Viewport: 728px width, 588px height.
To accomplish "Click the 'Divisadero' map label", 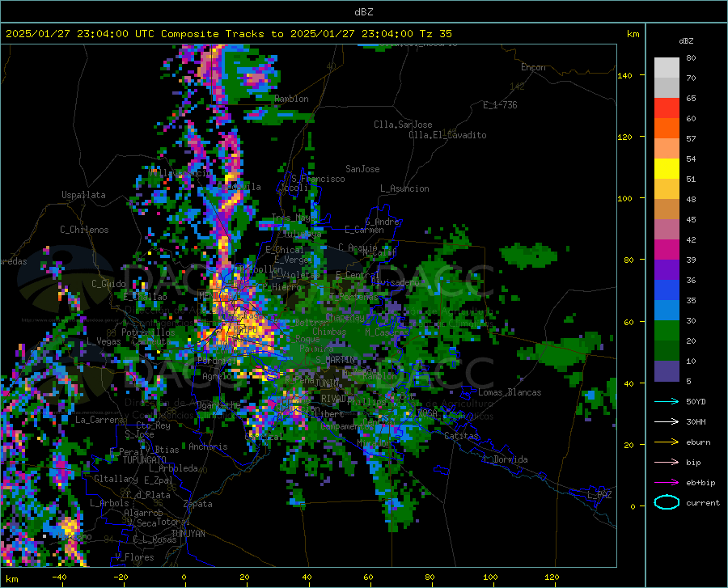I will pyautogui.click(x=395, y=282).
